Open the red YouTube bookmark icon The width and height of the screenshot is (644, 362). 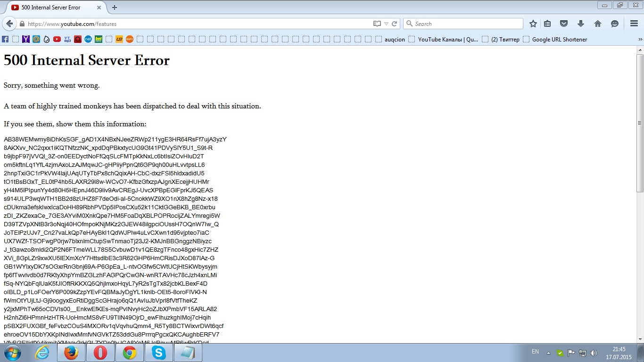(57, 39)
